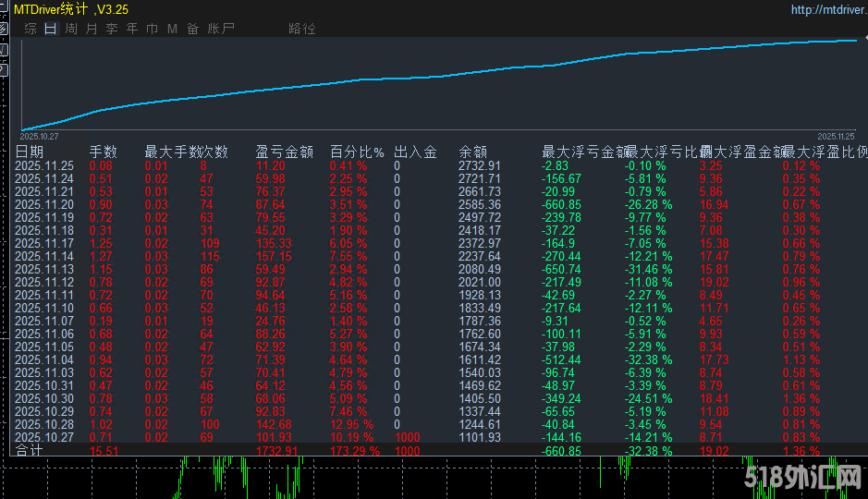The width and height of the screenshot is (868, 499).
Task: Open the mtdriver website link
Action: point(828,10)
